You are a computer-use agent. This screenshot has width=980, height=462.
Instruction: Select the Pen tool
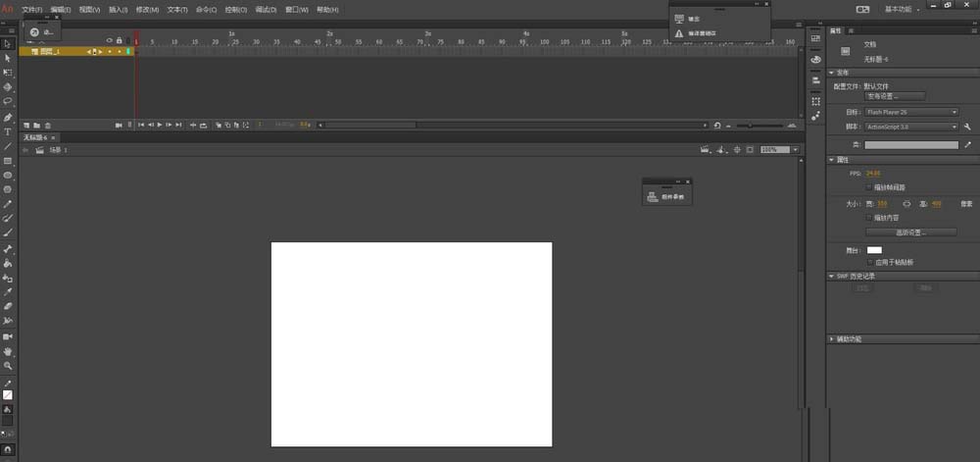tap(8, 118)
